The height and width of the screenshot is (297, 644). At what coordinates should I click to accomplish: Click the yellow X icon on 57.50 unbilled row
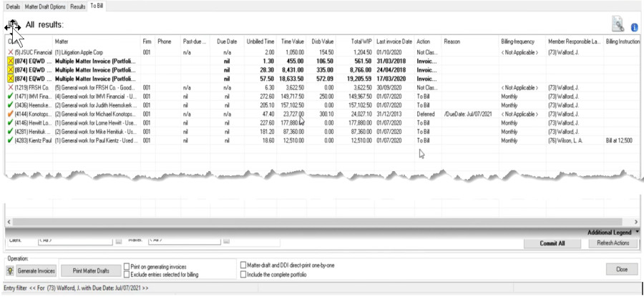click(x=10, y=79)
